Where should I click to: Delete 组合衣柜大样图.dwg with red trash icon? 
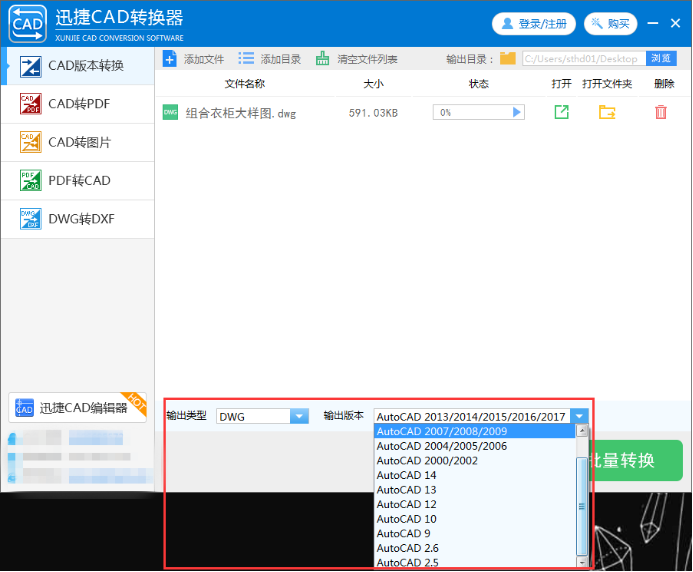(x=661, y=113)
